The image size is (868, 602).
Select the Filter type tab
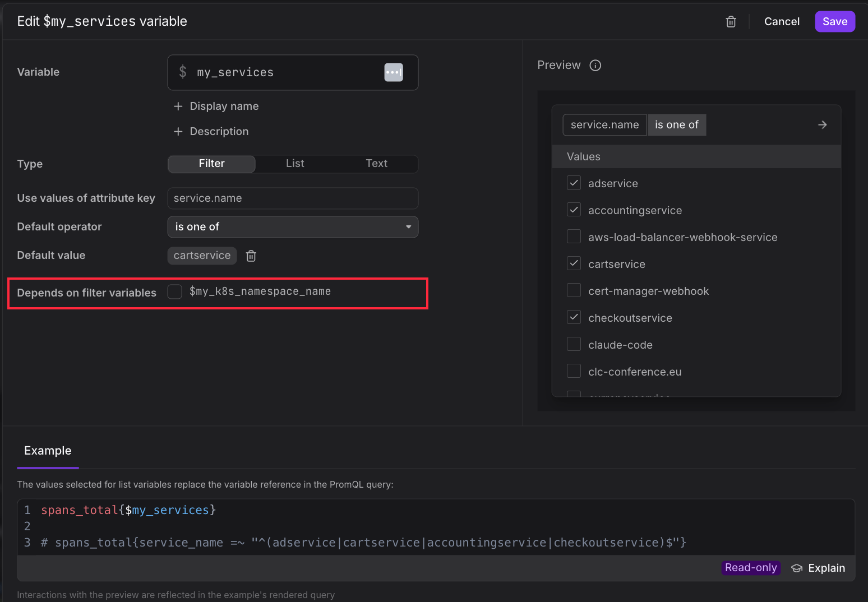point(211,164)
